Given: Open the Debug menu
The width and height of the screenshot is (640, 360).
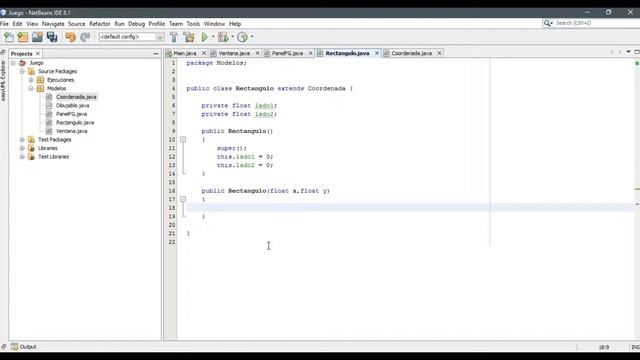Looking at the screenshot, I should click(136, 24).
